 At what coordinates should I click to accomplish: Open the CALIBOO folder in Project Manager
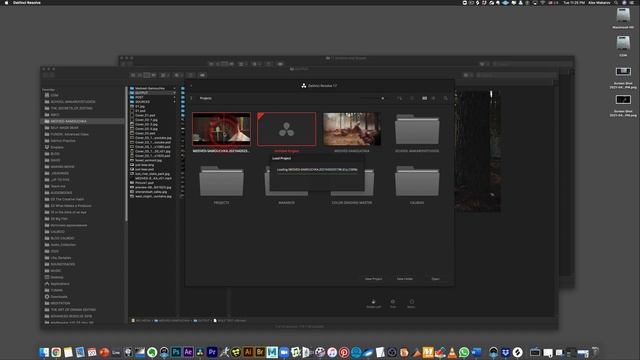click(x=417, y=181)
